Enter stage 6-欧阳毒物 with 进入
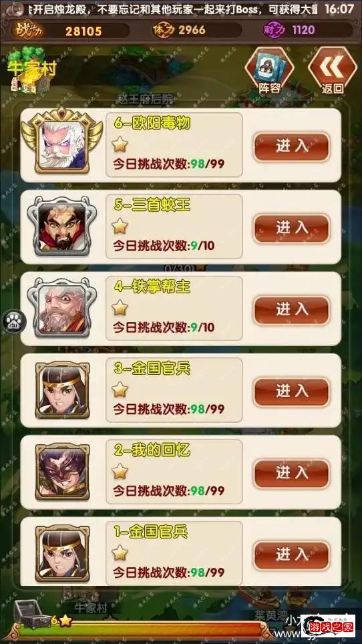The image size is (362, 644). tap(291, 146)
